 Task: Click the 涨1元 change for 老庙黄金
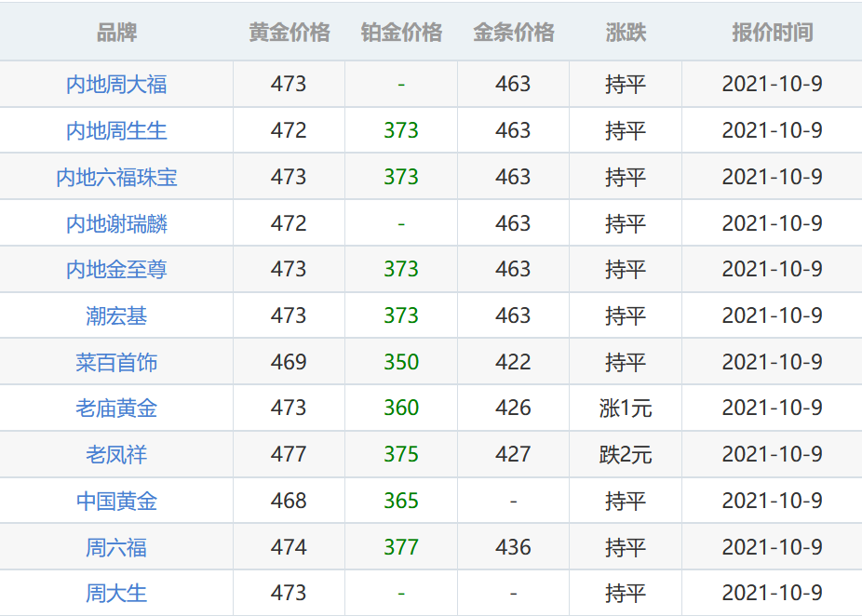click(x=626, y=408)
